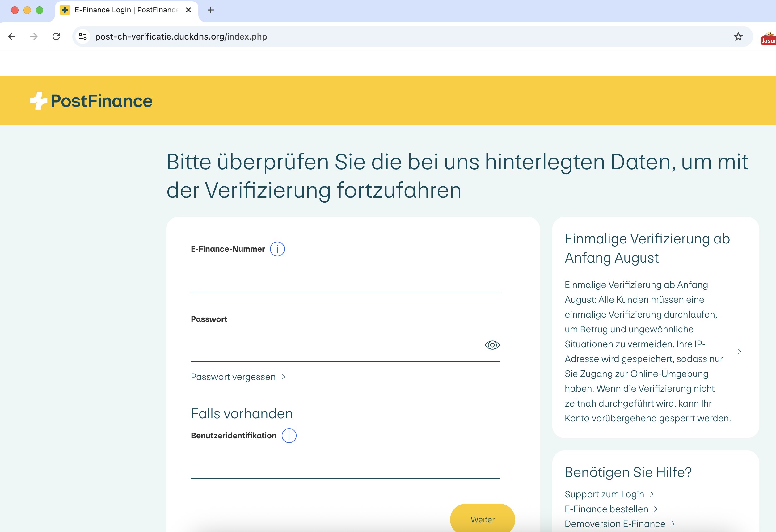Viewport: 776px width, 532px height.
Task: Bookmark this page with the star icon
Action: coord(738,36)
